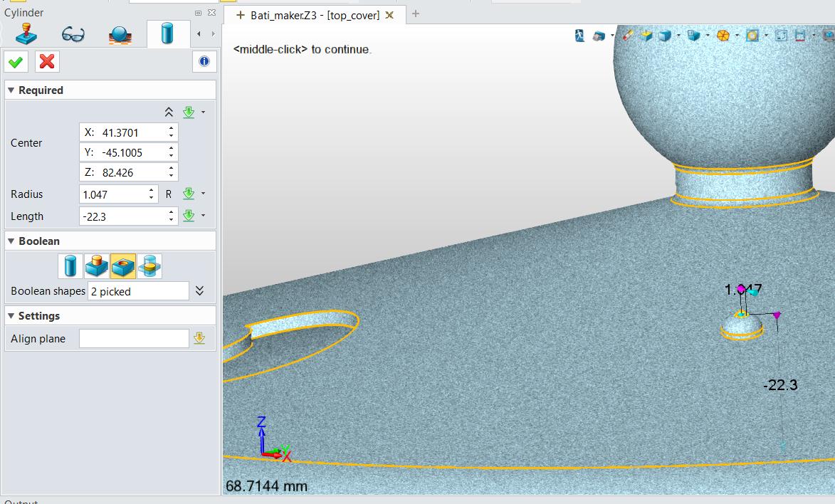This screenshot has width=835, height=504.
Task: Select Add boolean option
Action: point(96,266)
